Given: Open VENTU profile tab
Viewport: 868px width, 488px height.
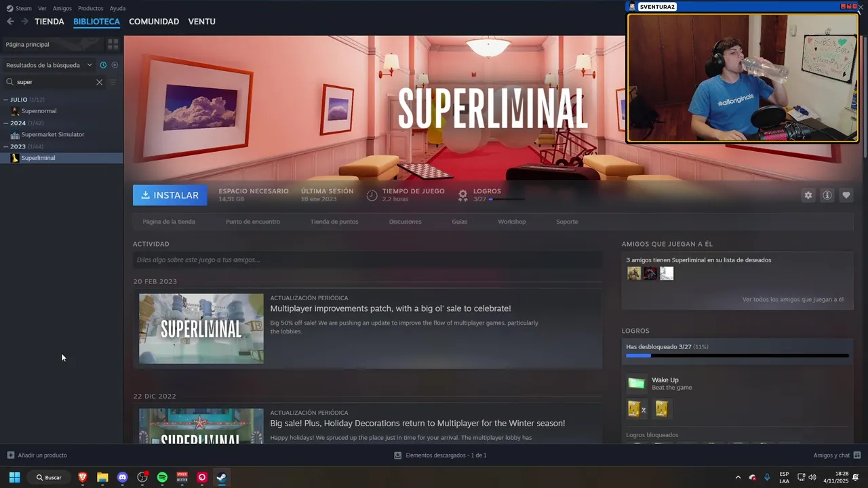Looking at the screenshot, I should 201,22.
